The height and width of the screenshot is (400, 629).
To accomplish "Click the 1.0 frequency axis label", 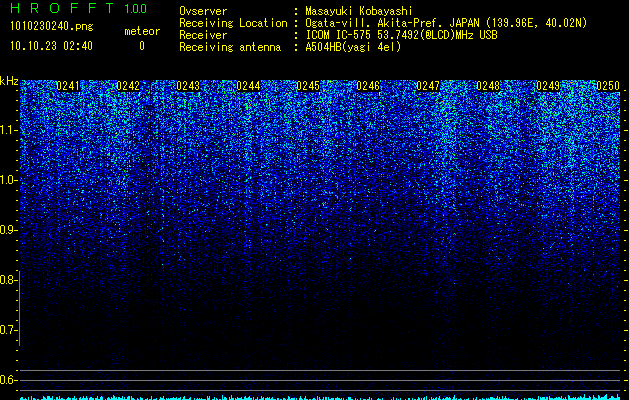I will [8, 180].
